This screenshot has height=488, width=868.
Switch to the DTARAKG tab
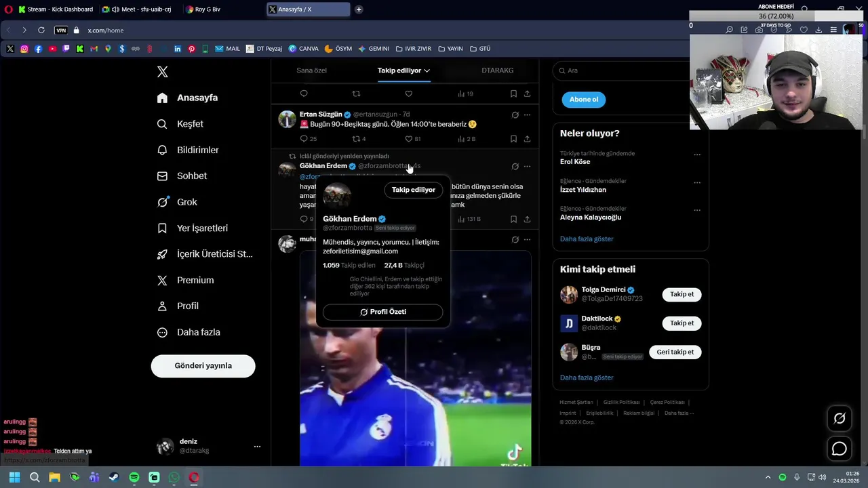coord(498,70)
